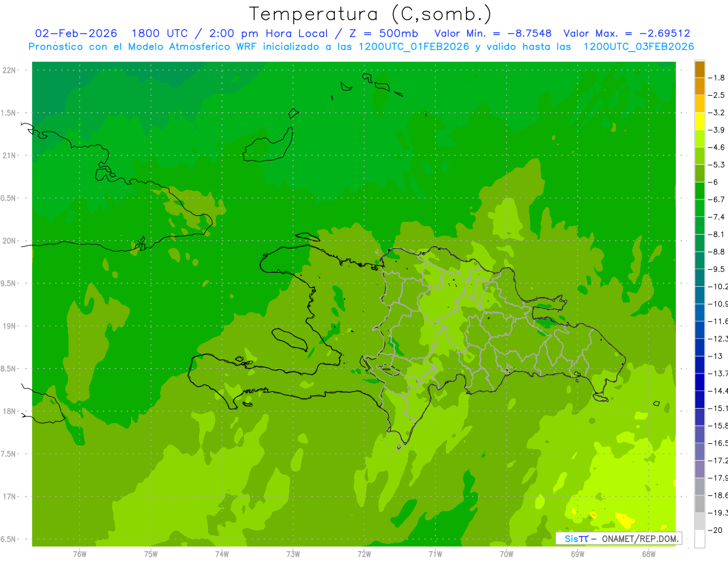
Task: Click the '1800 UTC' time label
Action: (x=160, y=33)
